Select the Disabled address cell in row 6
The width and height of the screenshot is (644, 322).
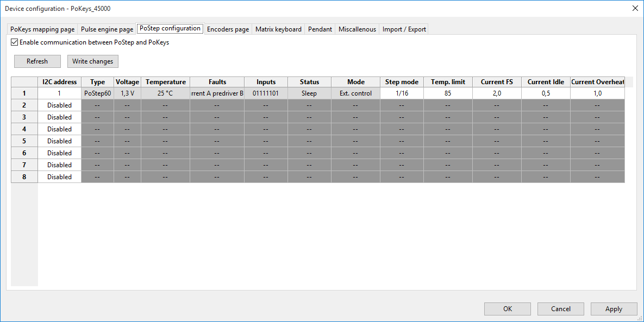(60, 153)
